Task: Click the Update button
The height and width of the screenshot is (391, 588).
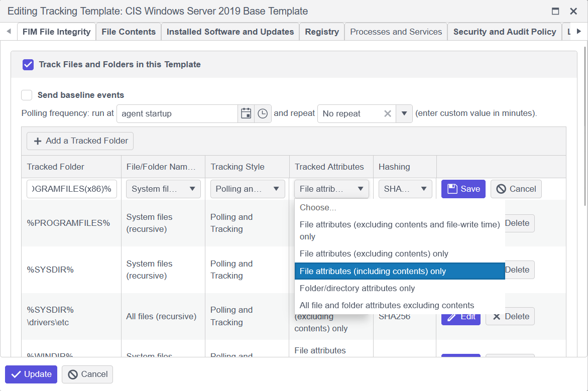Action: tap(31, 374)
